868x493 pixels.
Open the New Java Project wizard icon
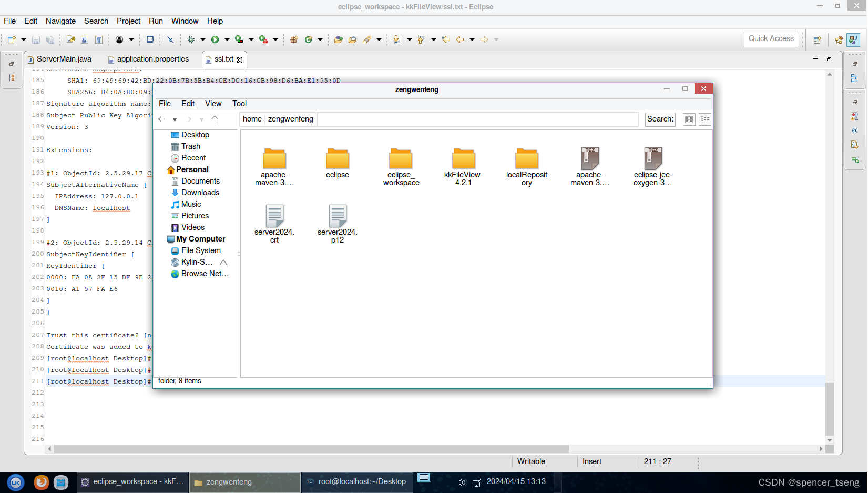[294, 39]
